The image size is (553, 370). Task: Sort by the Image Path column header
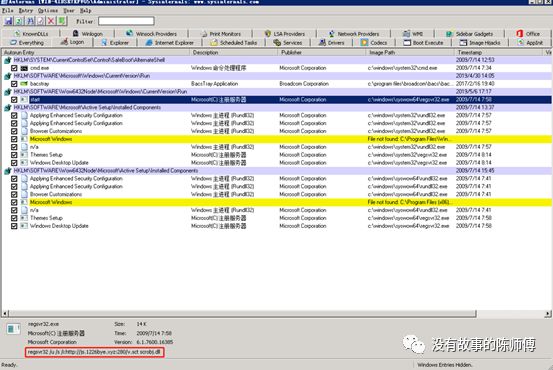click(x=411, y=53)
